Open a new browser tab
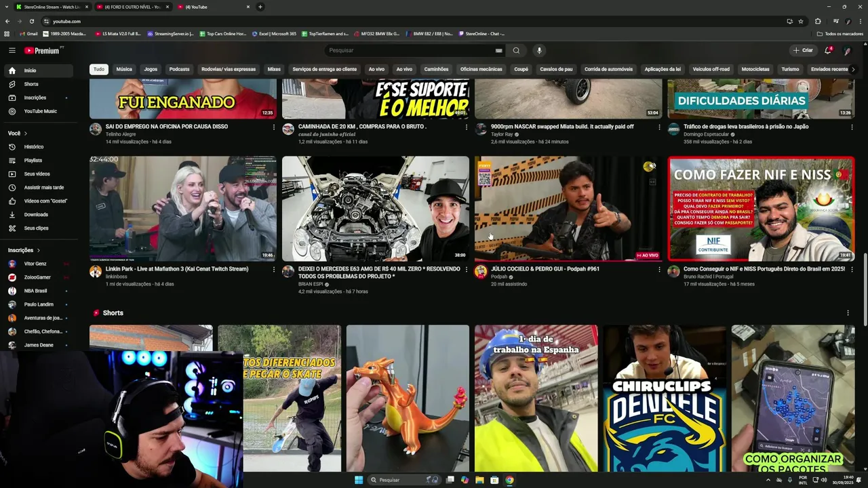 pos(260,7)
